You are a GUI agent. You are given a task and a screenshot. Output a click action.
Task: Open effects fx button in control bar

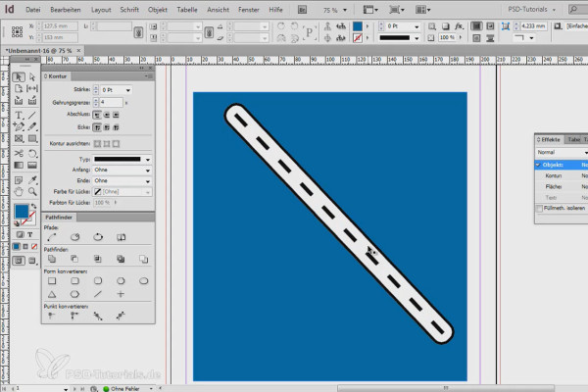pyautogui.click(x=459, y=26)
